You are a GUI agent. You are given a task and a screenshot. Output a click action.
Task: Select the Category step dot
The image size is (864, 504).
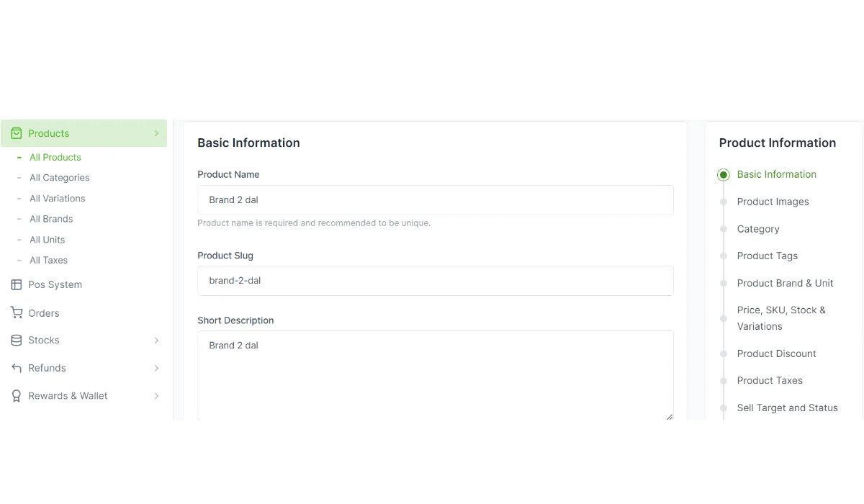pos(723,228)
